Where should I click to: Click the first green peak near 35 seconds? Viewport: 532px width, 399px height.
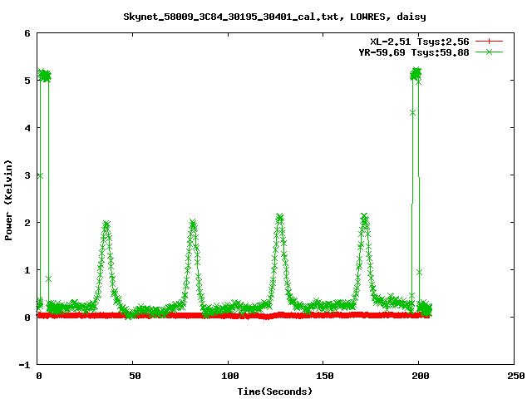click(106, 225)
